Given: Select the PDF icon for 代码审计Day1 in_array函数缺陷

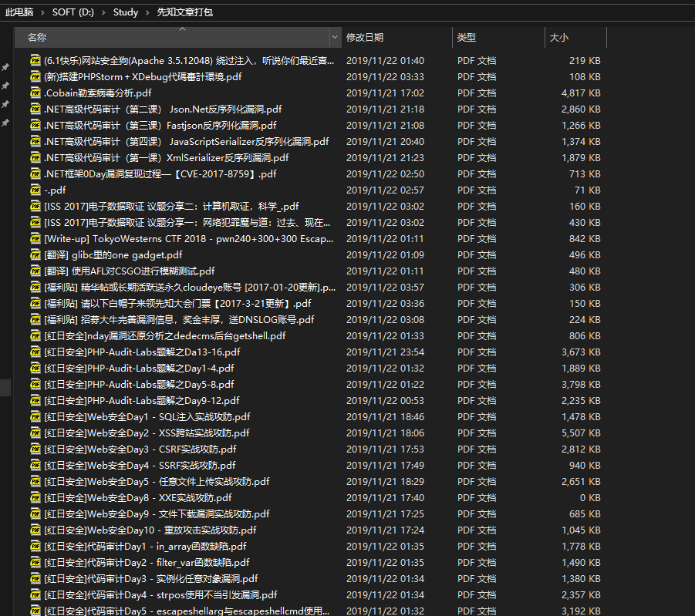Looking at the screenshot, I should [35, 546].
